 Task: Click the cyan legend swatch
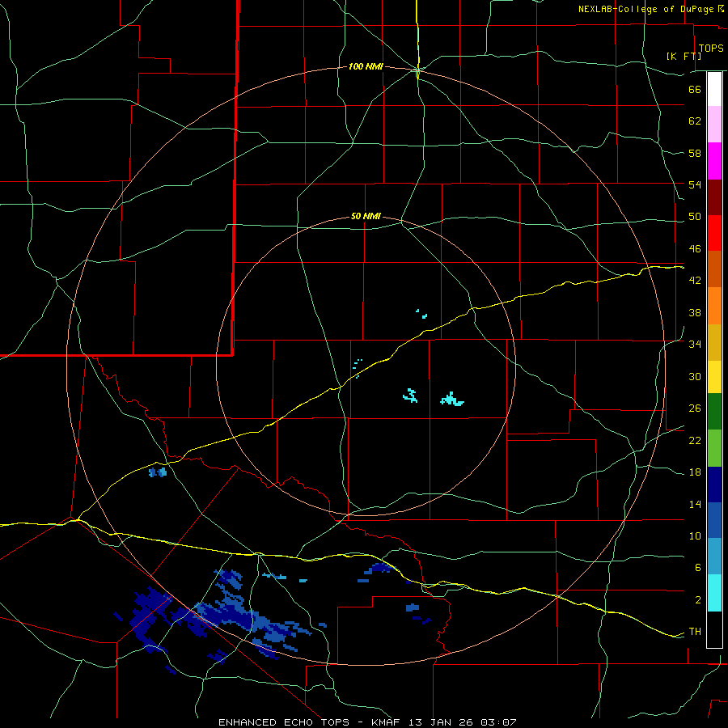pos(714,593)
